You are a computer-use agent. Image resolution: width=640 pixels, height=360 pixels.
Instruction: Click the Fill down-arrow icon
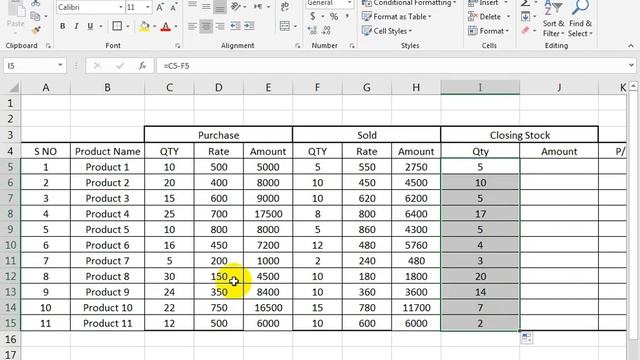[x=525, y=16]
